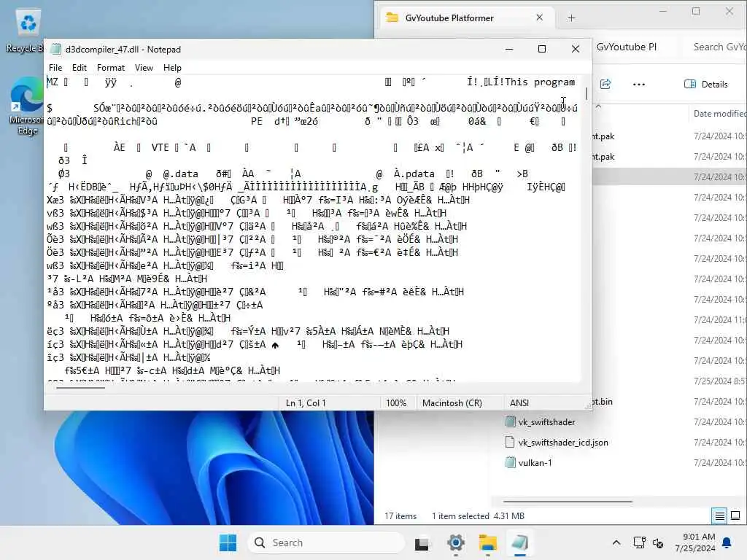Click Notepad's vertical scrollbar thumb
The height and width of the screenshot is (560, 747).
click(586, 93)
